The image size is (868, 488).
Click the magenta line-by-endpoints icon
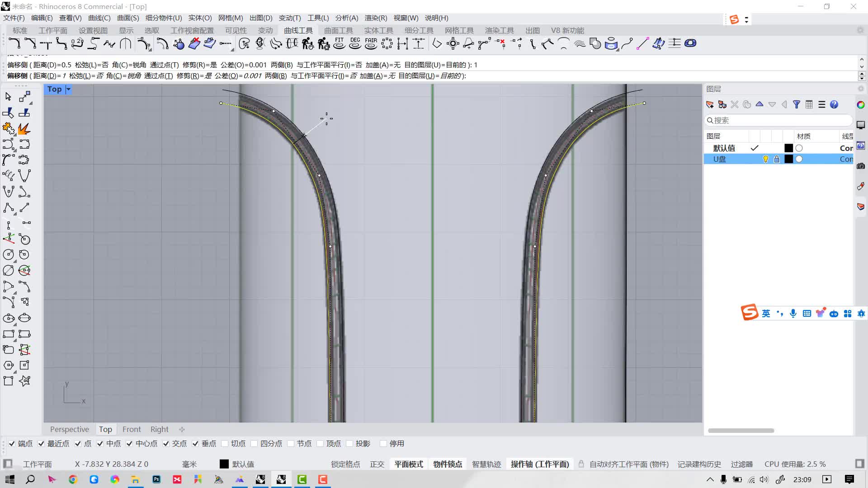point(642,43)
